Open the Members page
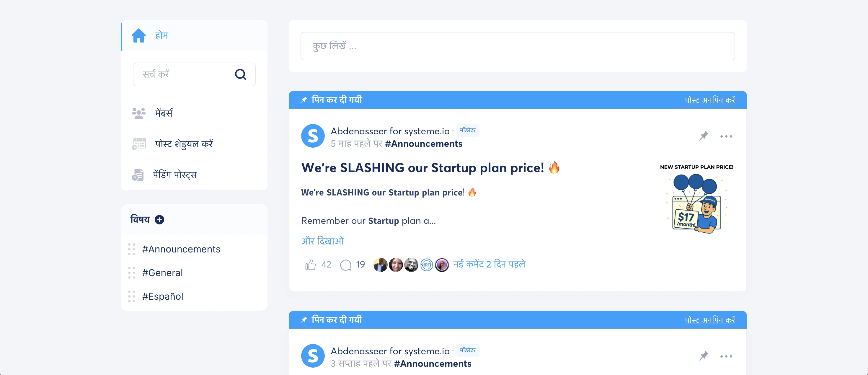868x375 pixels. coord(164,113)
